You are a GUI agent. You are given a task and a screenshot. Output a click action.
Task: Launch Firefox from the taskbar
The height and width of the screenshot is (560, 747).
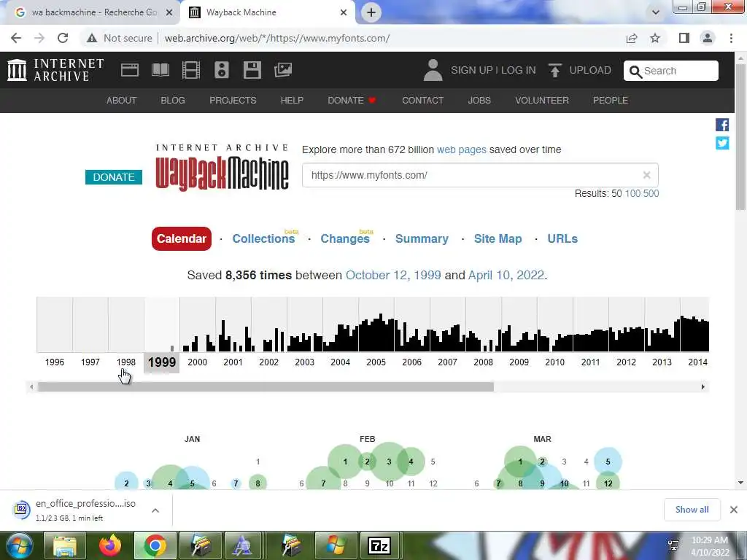(x=110, y=545)
